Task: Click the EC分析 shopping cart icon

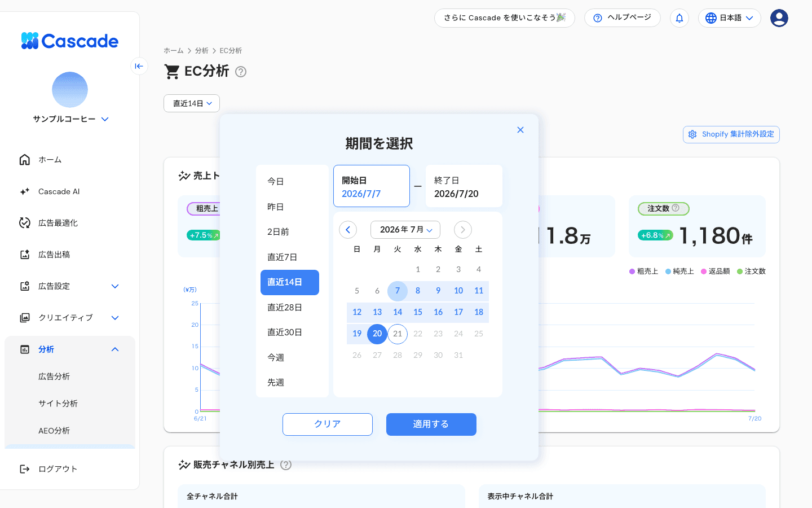Action: tap(172, 72)
